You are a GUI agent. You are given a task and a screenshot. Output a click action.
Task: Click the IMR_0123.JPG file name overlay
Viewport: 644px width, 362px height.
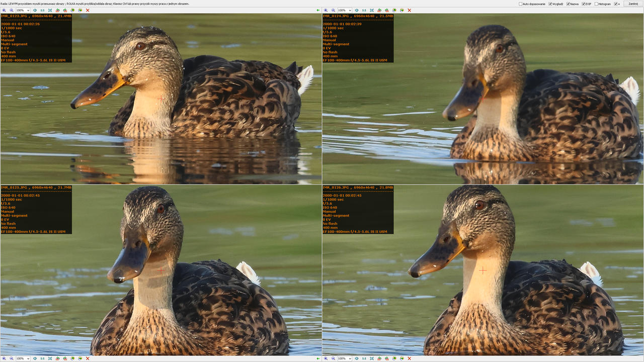(x=13, y=16)
